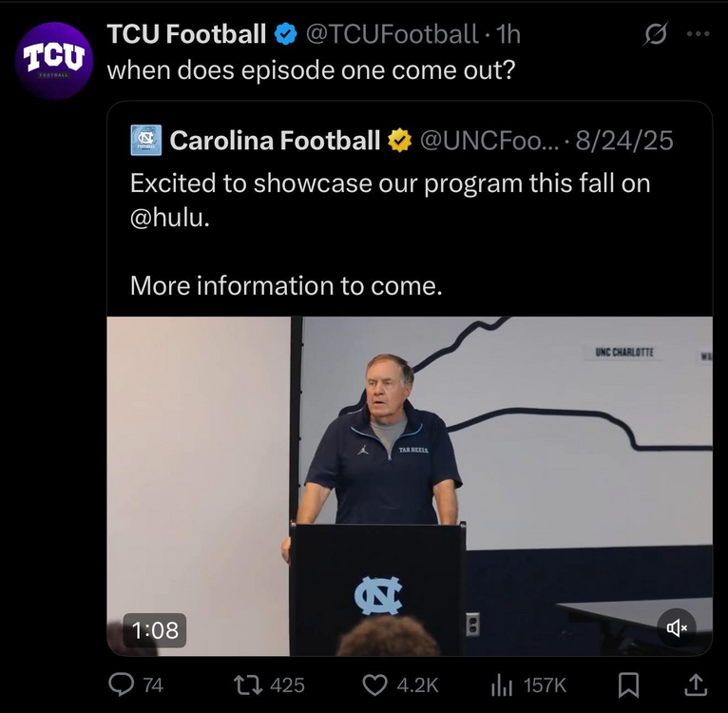Viewport: 728px width, 713px height.
Task: Like the TCU Football tweet
Action: [376, 684]
